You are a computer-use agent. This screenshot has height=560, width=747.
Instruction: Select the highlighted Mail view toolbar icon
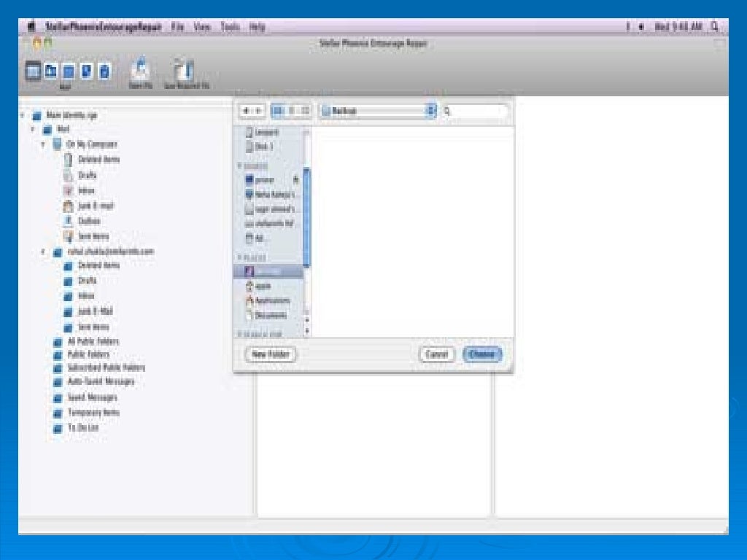pyautogui.click(x=33, y=71)
